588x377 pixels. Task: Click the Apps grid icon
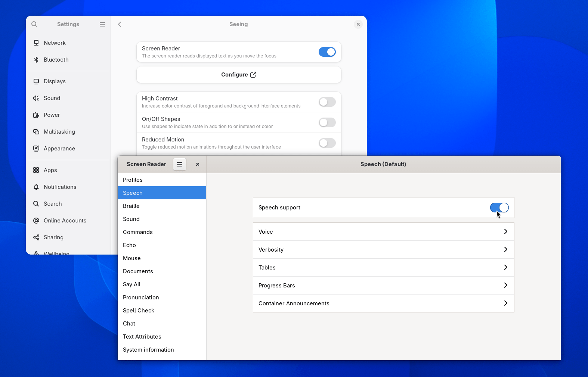click(36, 170)
